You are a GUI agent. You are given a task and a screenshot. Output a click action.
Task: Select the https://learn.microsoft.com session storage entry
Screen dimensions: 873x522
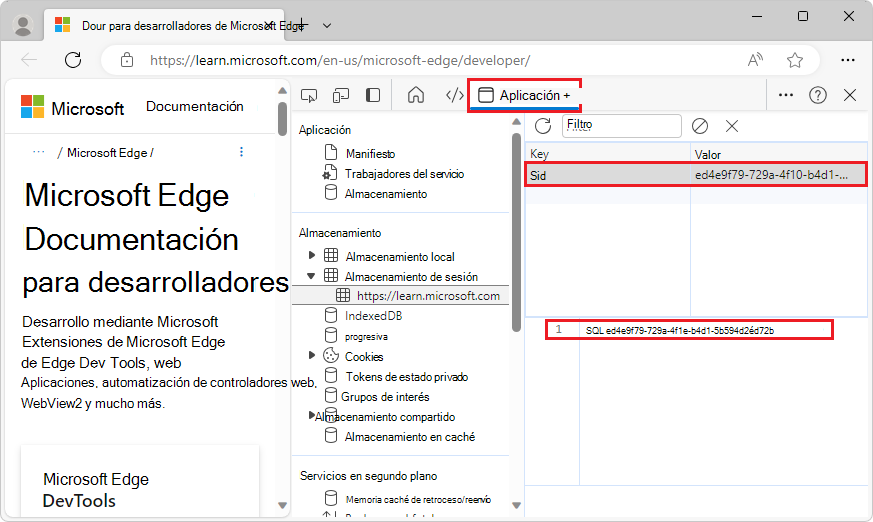[400, 296]
